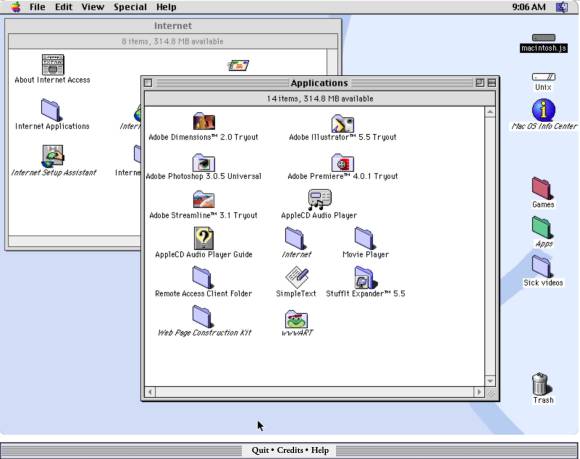Viewport: 580px width, 459px height.
Task: Open the Help menu
Action: tap(166, 7)
